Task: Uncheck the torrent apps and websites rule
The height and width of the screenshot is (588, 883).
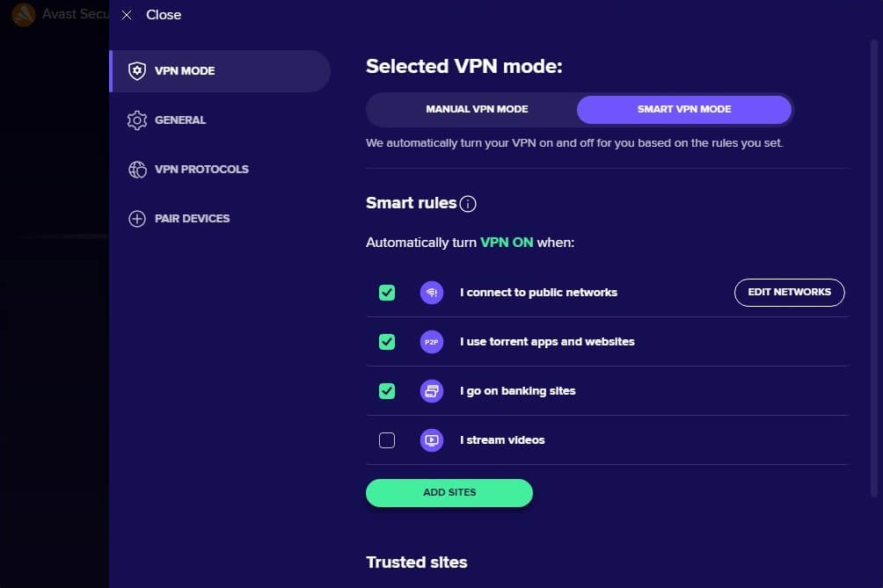Action: click(387, 341)
